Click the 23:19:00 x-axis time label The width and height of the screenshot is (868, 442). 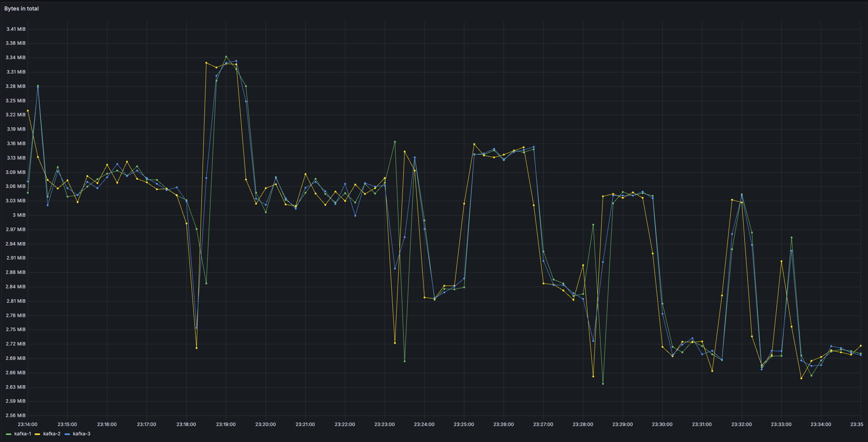click(x=226, y=424)
